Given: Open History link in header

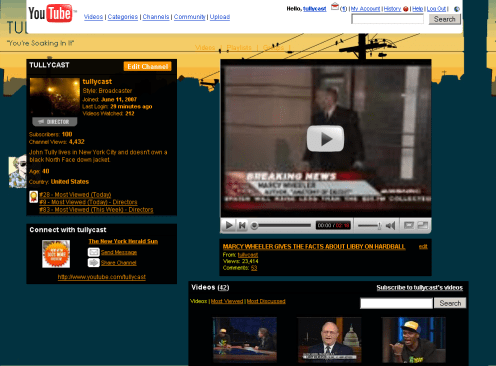Looking at the screenshot, I should (x=392, y=9).
